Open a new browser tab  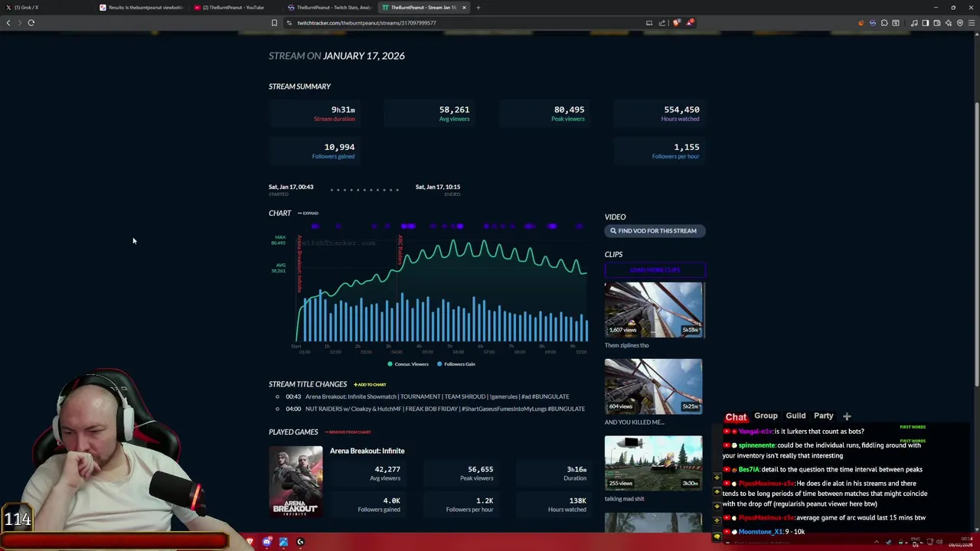pos(478,8)
